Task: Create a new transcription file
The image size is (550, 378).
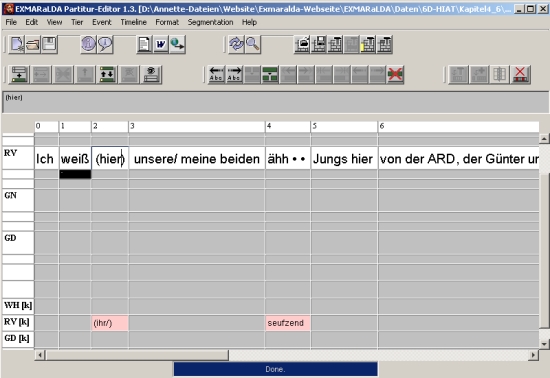Action: click(x=16, y=45)
